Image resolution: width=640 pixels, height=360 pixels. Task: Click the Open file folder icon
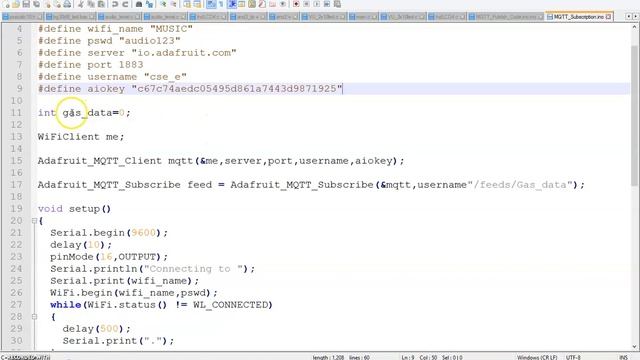coord(16,4)
